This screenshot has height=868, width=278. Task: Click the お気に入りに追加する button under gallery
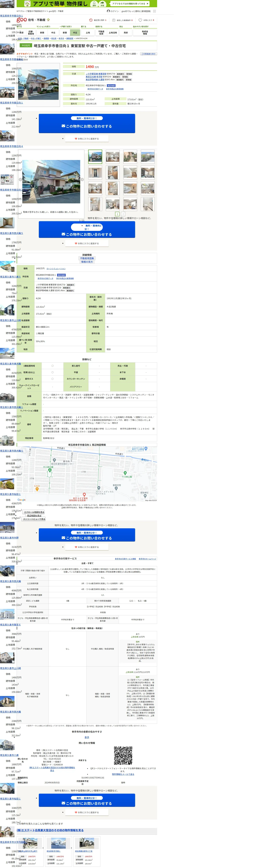click(x=87, y=243)
